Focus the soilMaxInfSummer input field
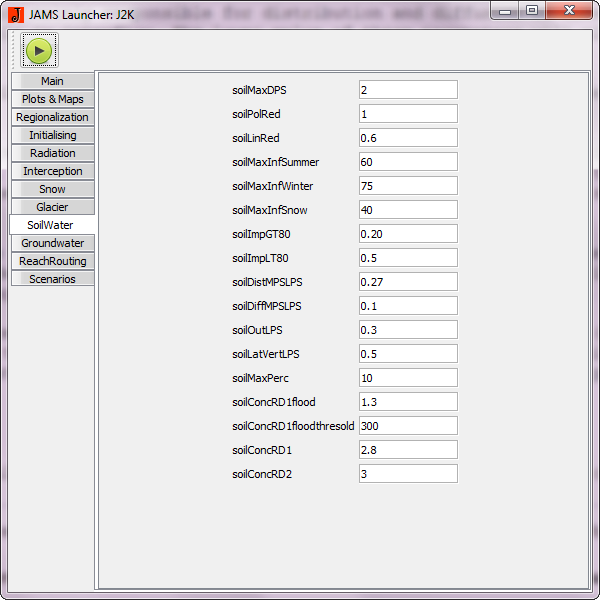Viewport: 600px width, 600px height. 408,162
